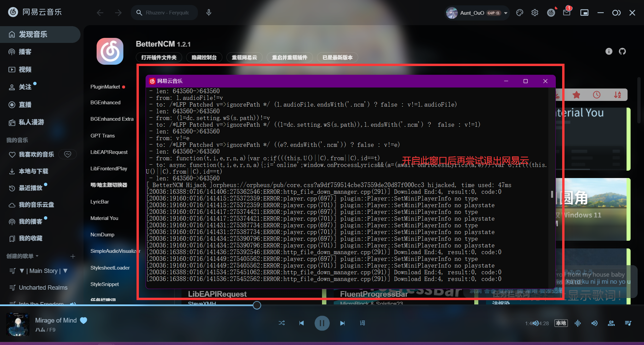Open the lyrics 词 button
The width and height of the screenshot is (644, 345).
[x=362, y=323]
